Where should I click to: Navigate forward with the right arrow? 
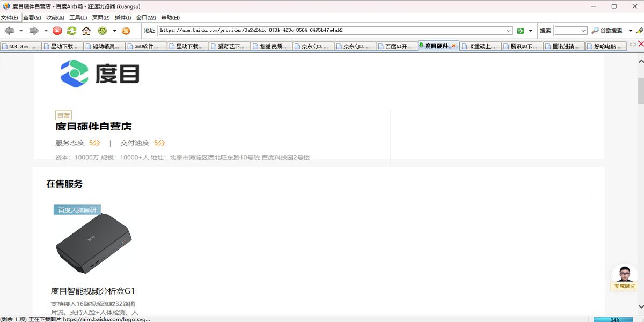[34, 31]
